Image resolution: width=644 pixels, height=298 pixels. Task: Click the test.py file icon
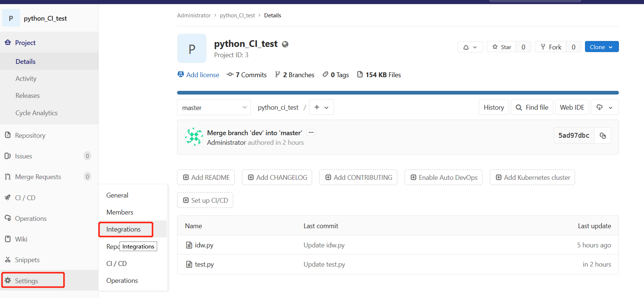pos(189,264)
